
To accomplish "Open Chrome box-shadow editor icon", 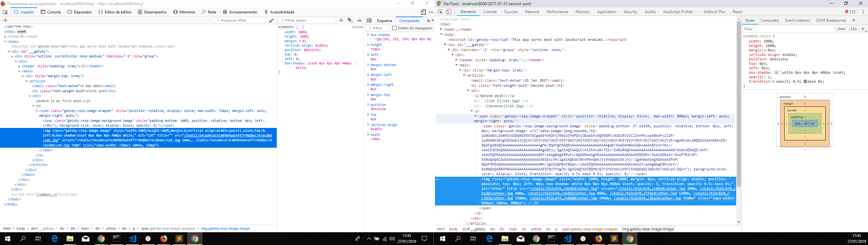I will pos(776,72).
